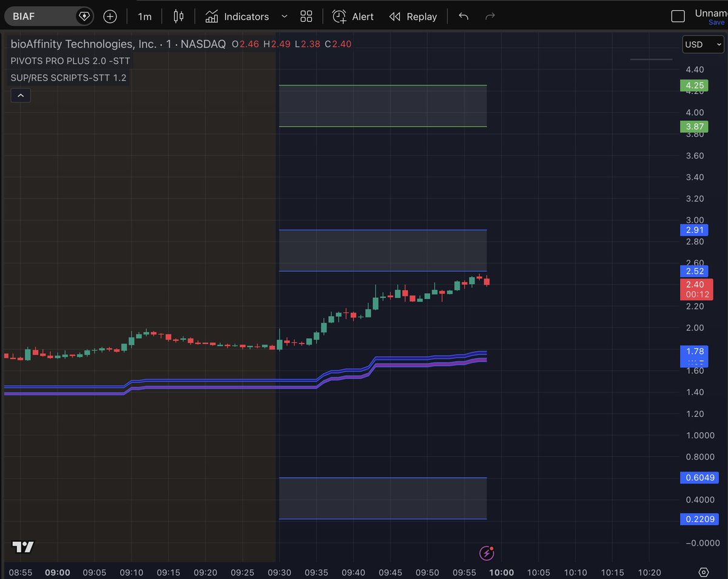Collapse the indicator legend with the chevron
The image size is (728, 579).
[x=21, y=95]
